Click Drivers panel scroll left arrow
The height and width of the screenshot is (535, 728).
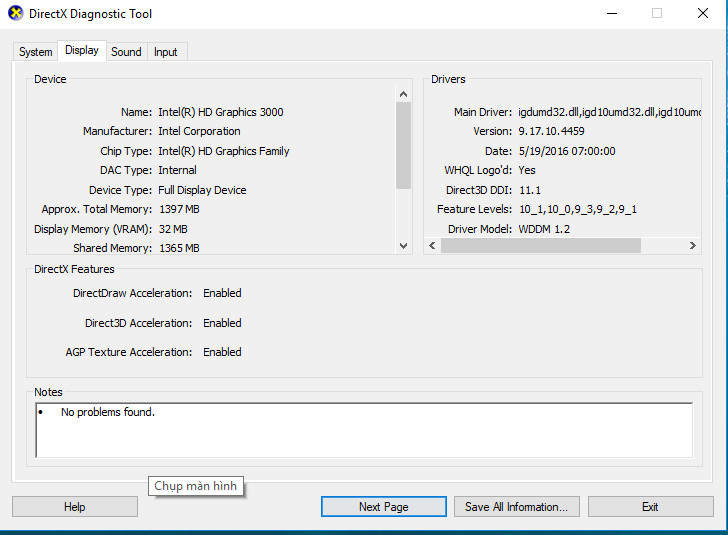[432, 246]
